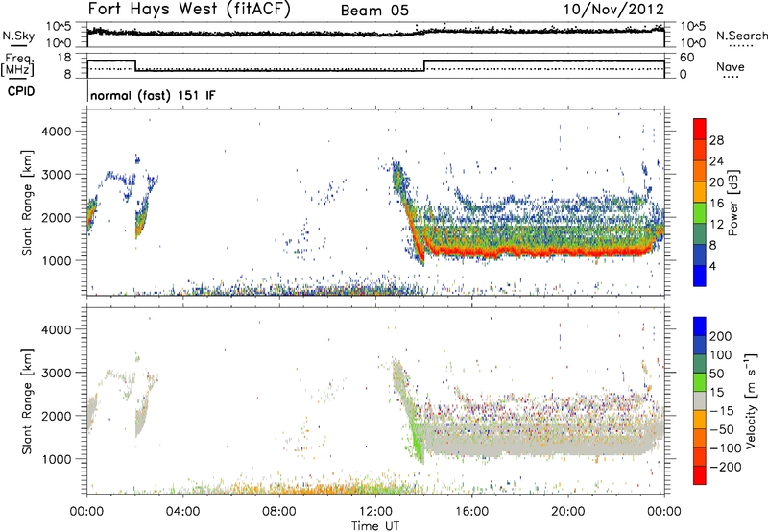This screenshot has height=532, width=768.
Task: Click the "200" velocity colorbar value
Action: coord(721,336)
